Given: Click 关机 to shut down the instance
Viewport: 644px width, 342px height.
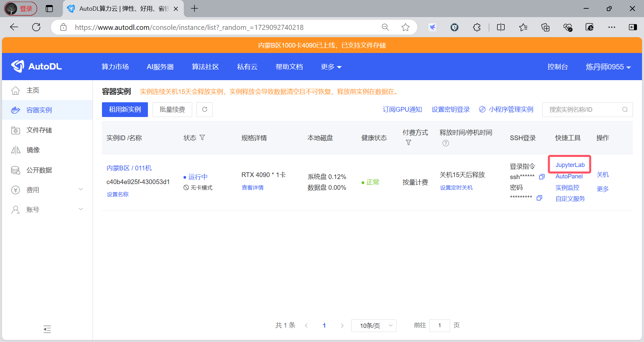Looking at the screenshot, I should click(x=602, y=175).
